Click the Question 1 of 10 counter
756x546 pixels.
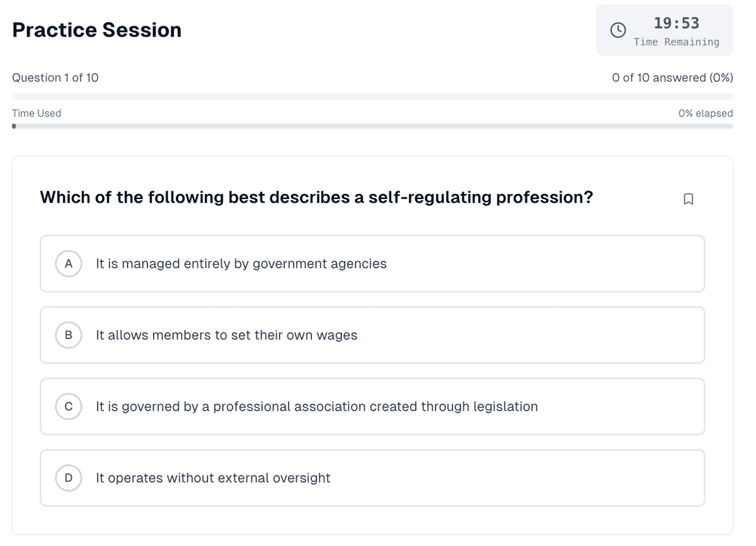point(55,77)
